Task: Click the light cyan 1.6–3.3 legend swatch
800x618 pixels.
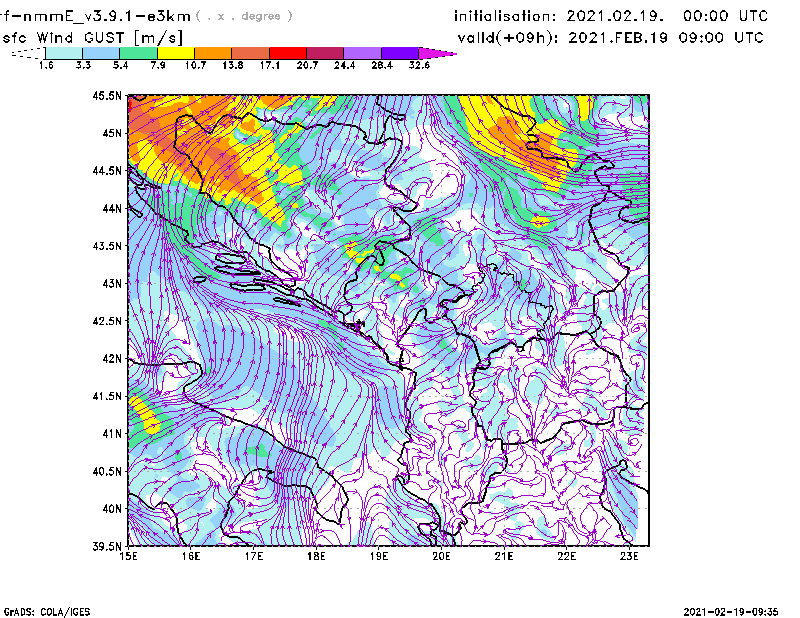Action: click(x=64, y=53)
